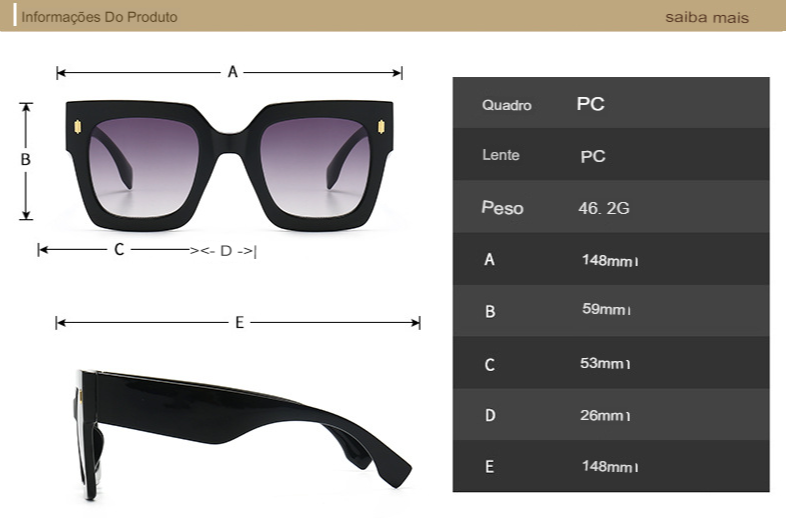Select the Lente row label
This screenshot has height=518, width=786.
[501, 156]
